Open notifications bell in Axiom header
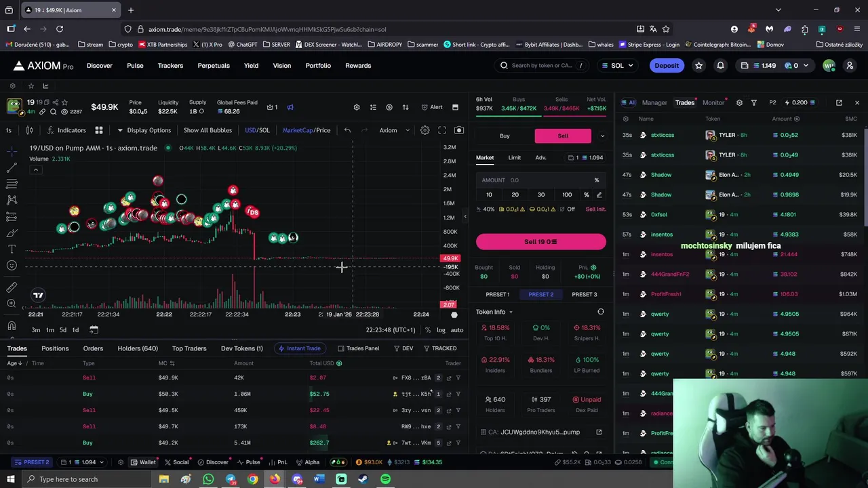This screenshot has width=868, height=488. [720, 66]
